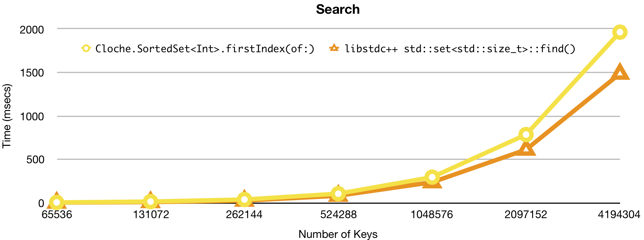Click the 1048576 x-axis tick label

[432, 214]
